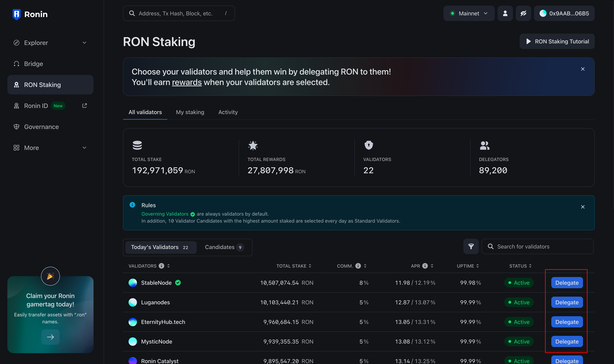Open the validators filter button
Image resolution: width=614 pixels, height=364 pixels.
coord(471,246)
